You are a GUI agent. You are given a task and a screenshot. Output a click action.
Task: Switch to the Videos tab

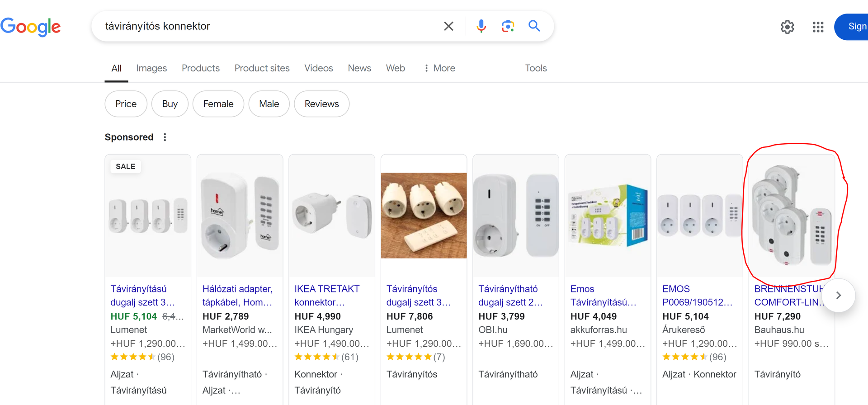coord(318,68)
